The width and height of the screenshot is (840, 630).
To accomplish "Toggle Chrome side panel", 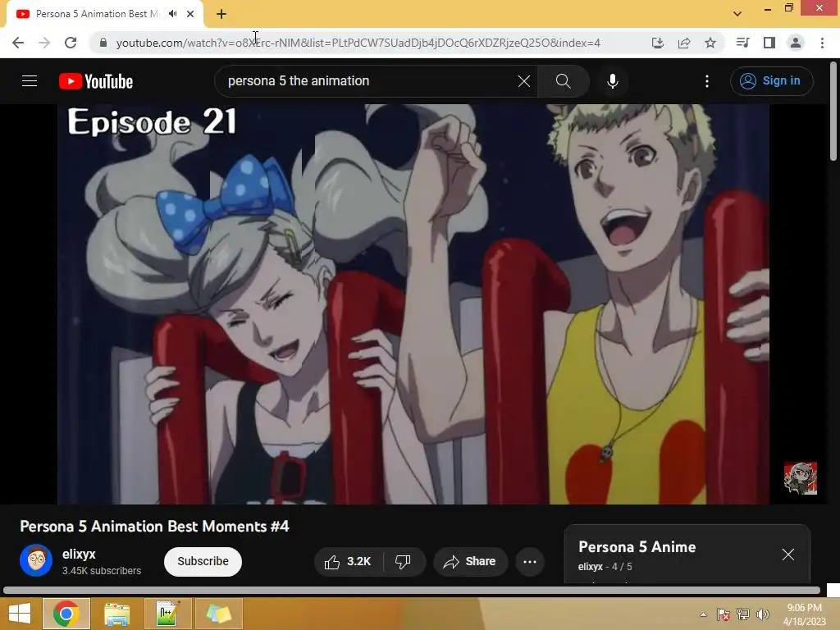I will (769, 43).
